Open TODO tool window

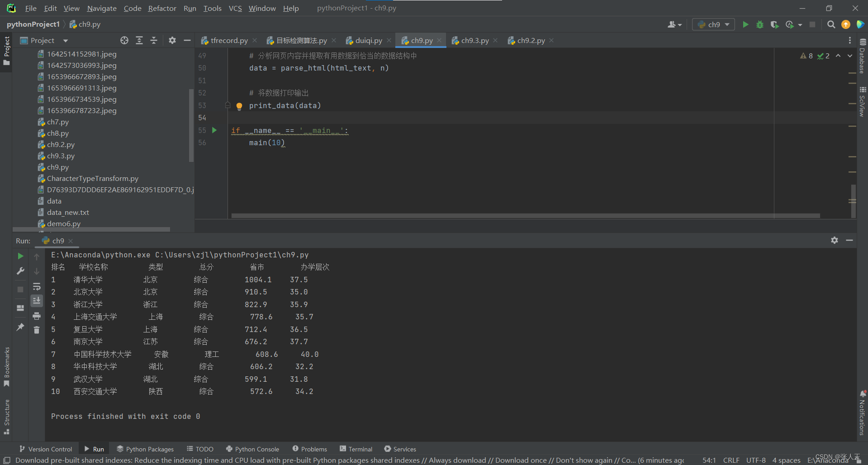(200, 449)
